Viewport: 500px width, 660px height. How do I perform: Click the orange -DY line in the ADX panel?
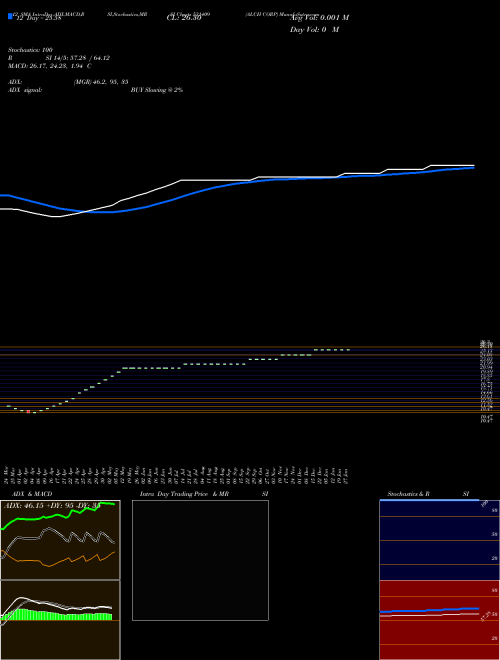click(59, 561)
